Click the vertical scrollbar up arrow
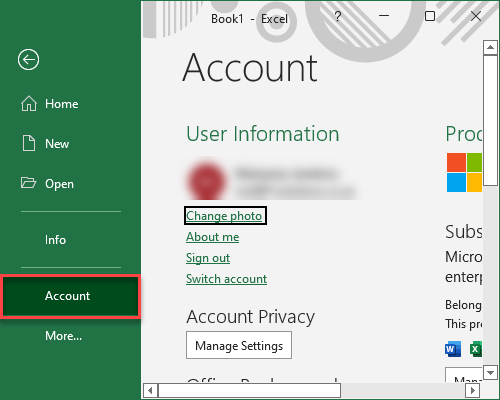Image resolution: width=500 pixels, height=400 pixels. coord(490,47)
